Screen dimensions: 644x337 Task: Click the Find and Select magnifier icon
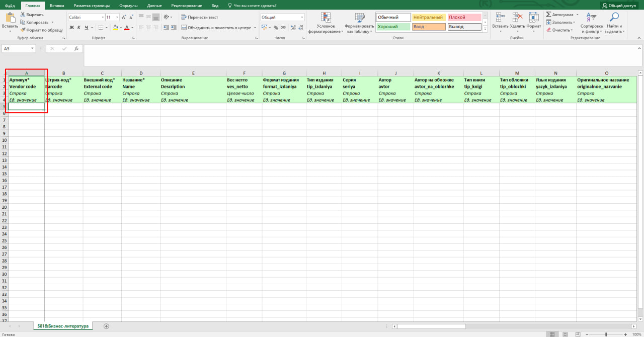614,18
